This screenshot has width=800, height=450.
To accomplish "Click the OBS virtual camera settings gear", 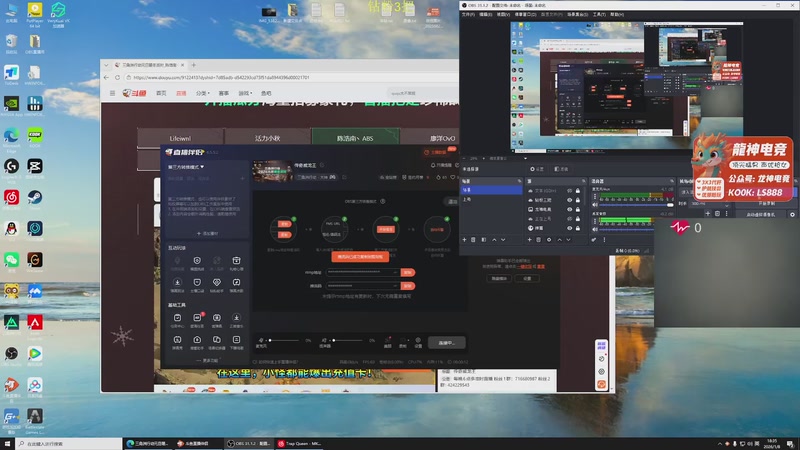I will click(792, 214).
